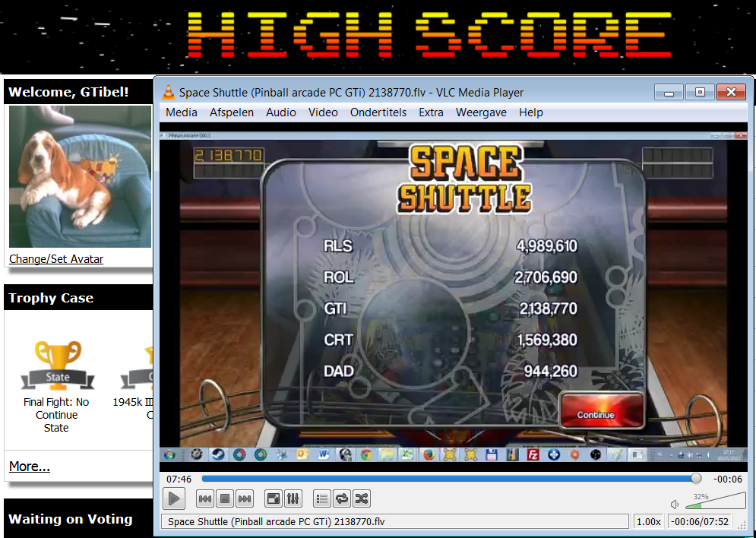The image size is (756, 538).
Task: Open the Media menu
Action: 182,112
